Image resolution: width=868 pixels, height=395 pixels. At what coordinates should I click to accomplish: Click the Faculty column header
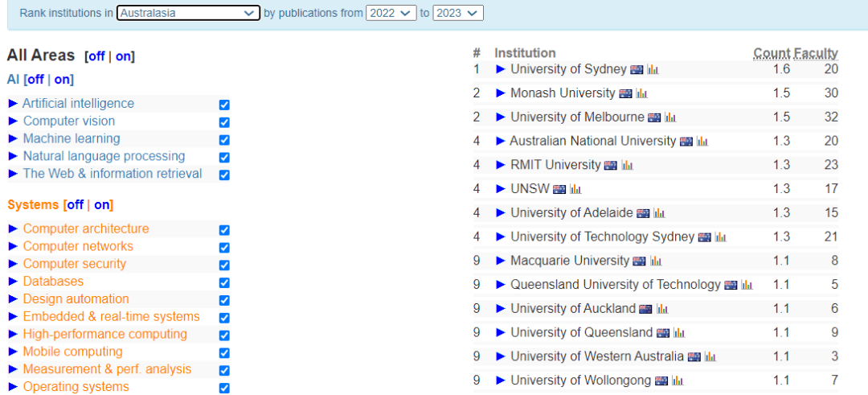[817, 53]
